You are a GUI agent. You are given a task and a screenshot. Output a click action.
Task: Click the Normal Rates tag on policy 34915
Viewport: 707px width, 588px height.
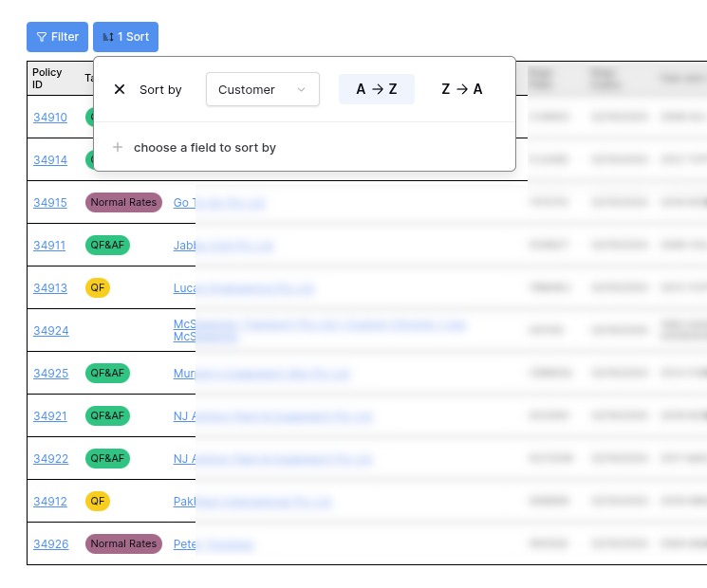click(x=123, y=202)
